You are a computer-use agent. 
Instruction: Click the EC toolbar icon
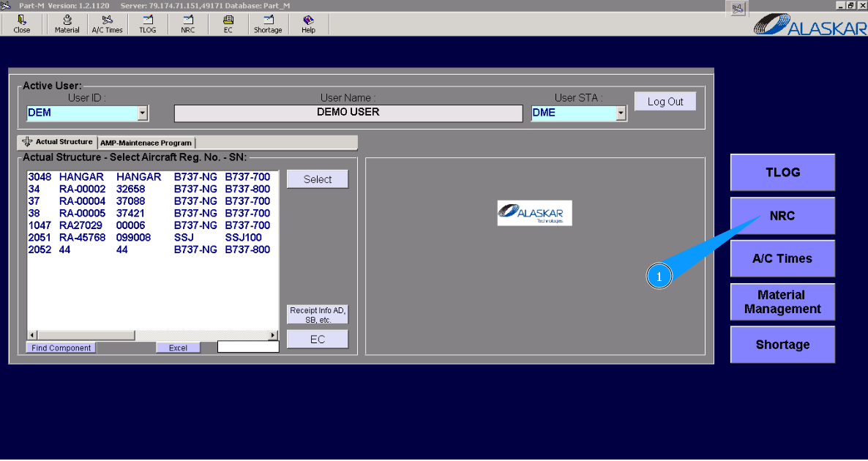coord(228,24)
